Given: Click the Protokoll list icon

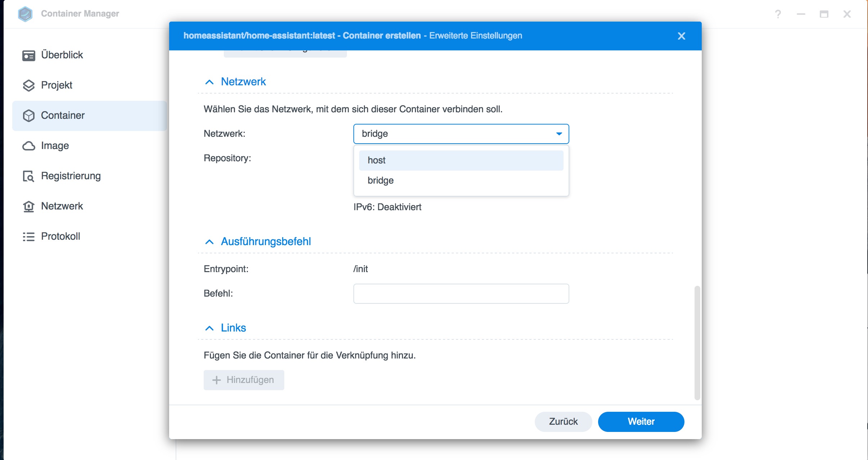Looking at the screenshot, I should tap(28, 236).
